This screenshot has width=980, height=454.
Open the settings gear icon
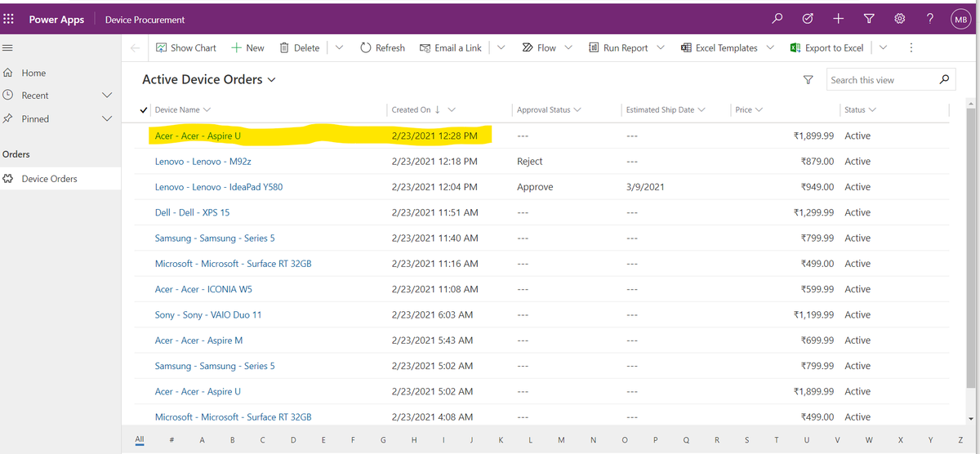[899, 19]
